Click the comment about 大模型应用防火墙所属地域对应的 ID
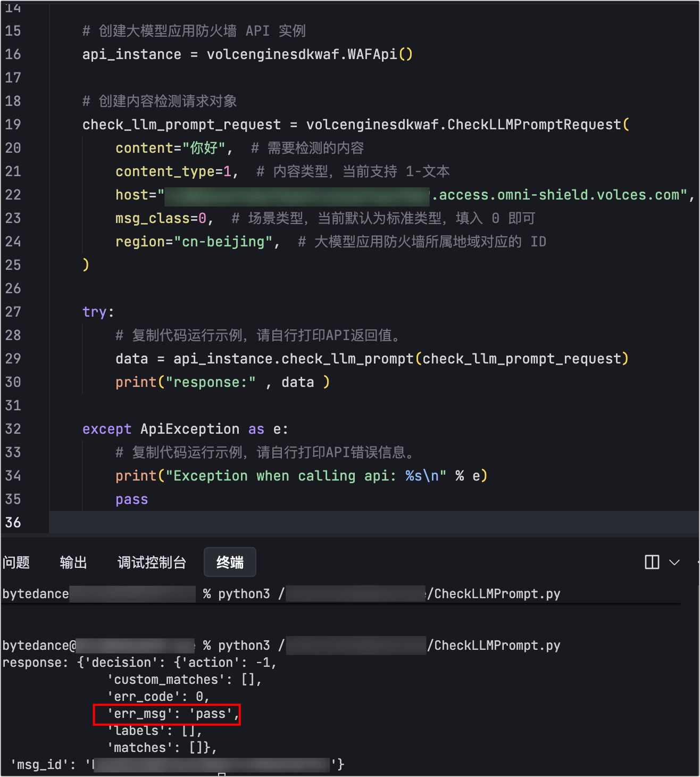 click(x=422, y=242)
